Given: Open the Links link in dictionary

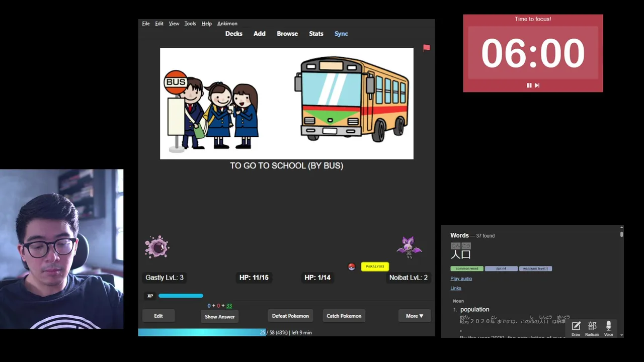Looking at the screenshot, I should click(x=456, y=288).
